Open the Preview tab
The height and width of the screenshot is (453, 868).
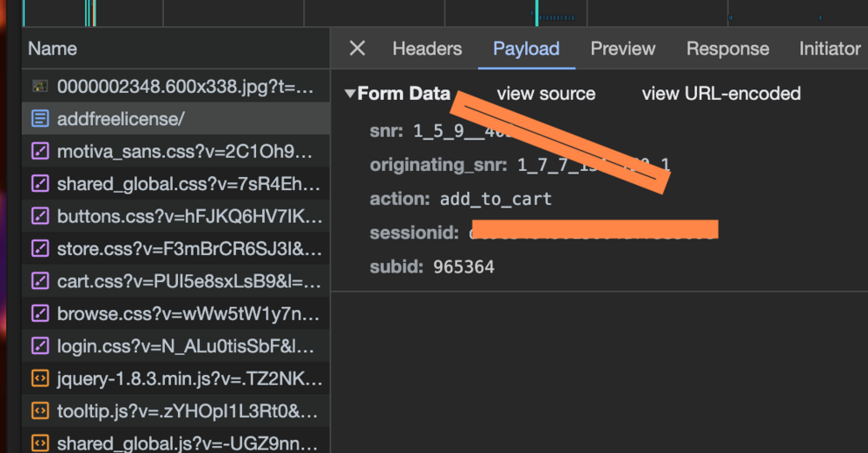tap(622, 49)
